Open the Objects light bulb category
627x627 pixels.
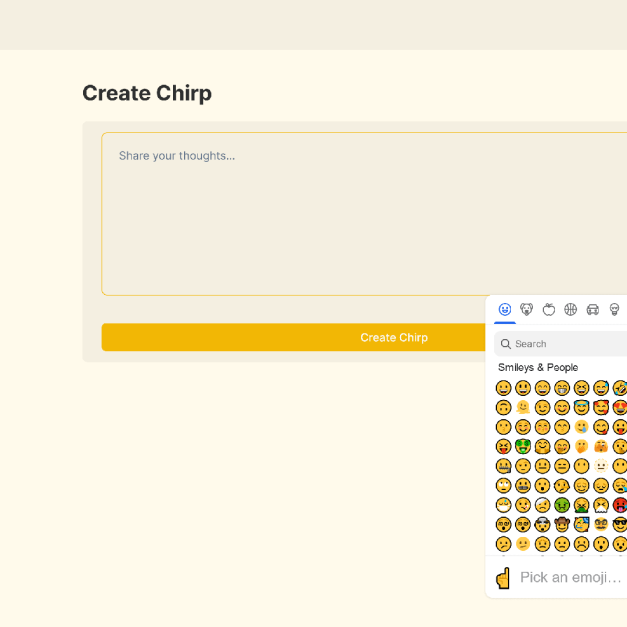click(x=615, y=310)
